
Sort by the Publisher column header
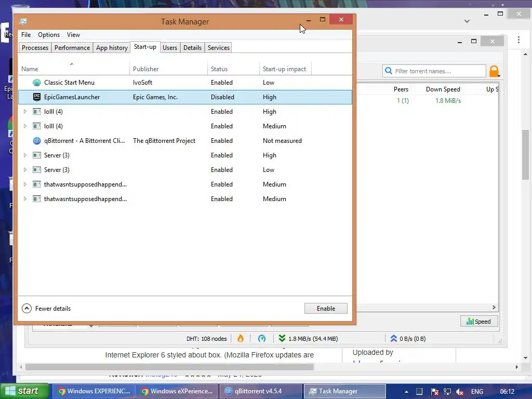point(168,69)
